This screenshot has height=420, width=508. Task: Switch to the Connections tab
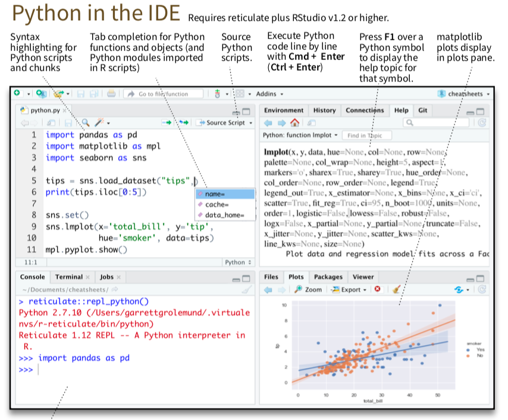(365, 111)
